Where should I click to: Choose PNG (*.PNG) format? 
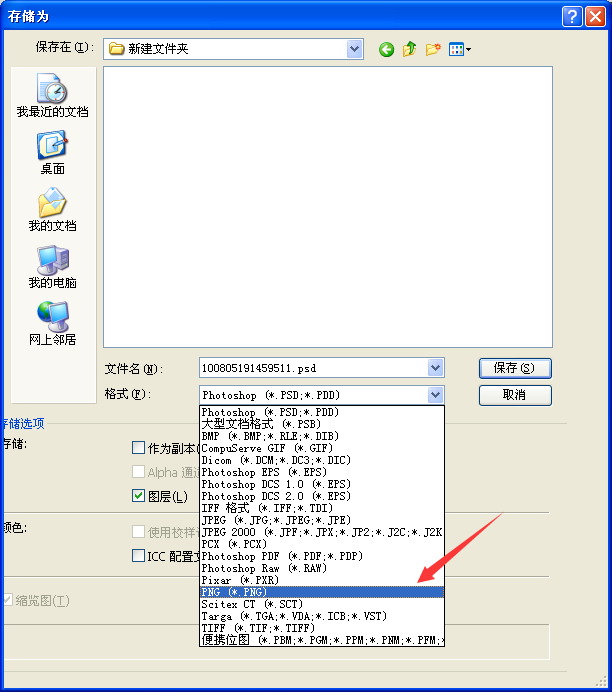(x=322, y=592)
